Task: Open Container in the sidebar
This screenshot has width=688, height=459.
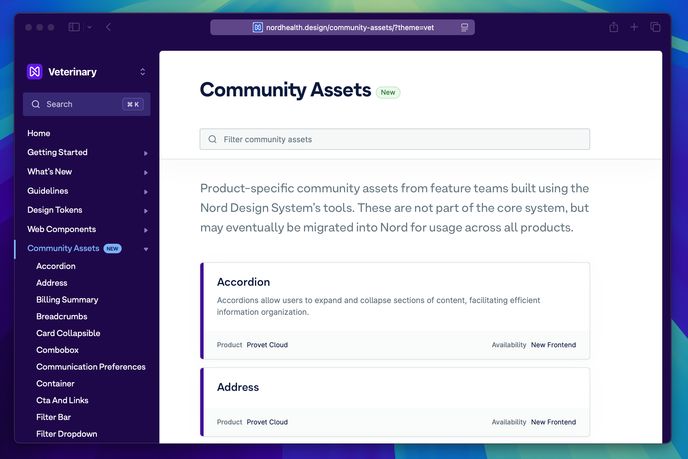Action: 55,384
